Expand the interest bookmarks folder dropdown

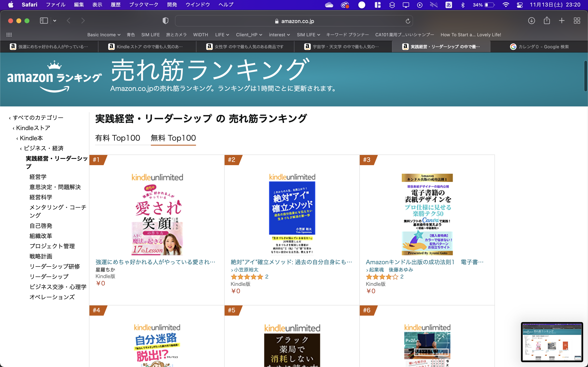coord(279,35)
